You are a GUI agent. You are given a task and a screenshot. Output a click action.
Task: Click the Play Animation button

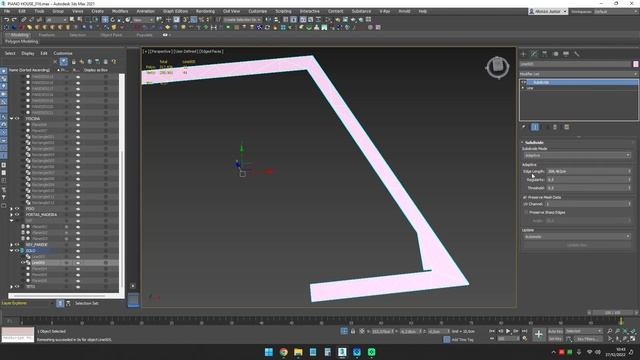coord(508,331)
